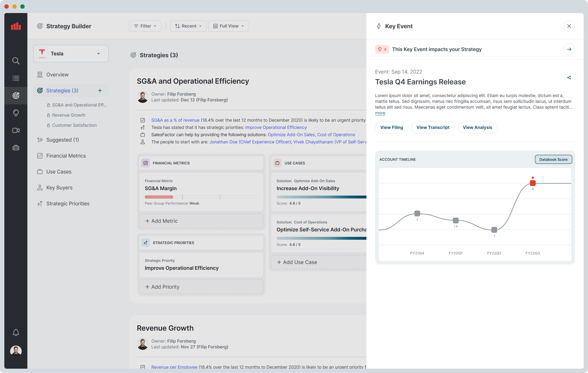The height and width of the screenshot is (373, 588).
Task: Click Filip Forsberg's avatar under SG&A strategy
Action: pos(143,97)
